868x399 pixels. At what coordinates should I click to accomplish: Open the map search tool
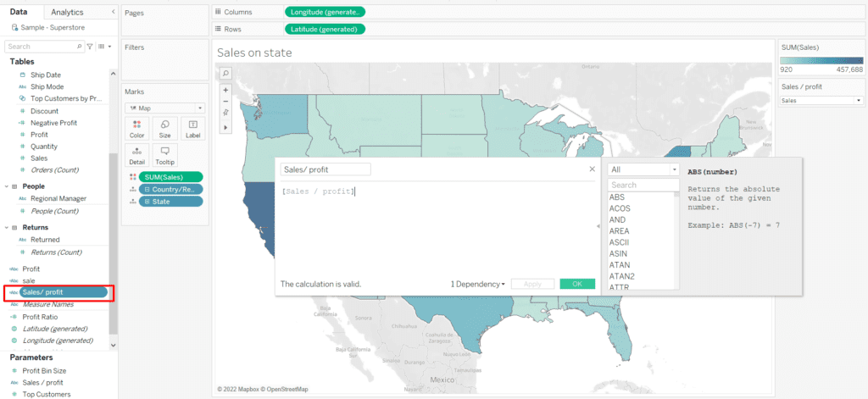[x=225, y=73]
